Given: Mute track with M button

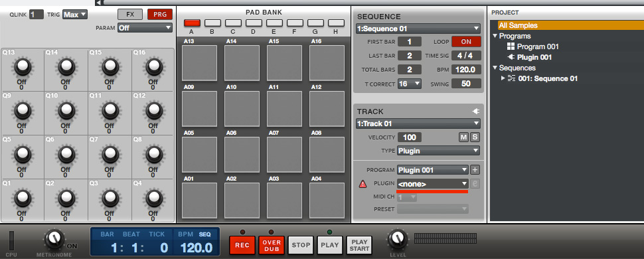Looking at the screenshot, I should pyautogui.click(x=463, y=137).
